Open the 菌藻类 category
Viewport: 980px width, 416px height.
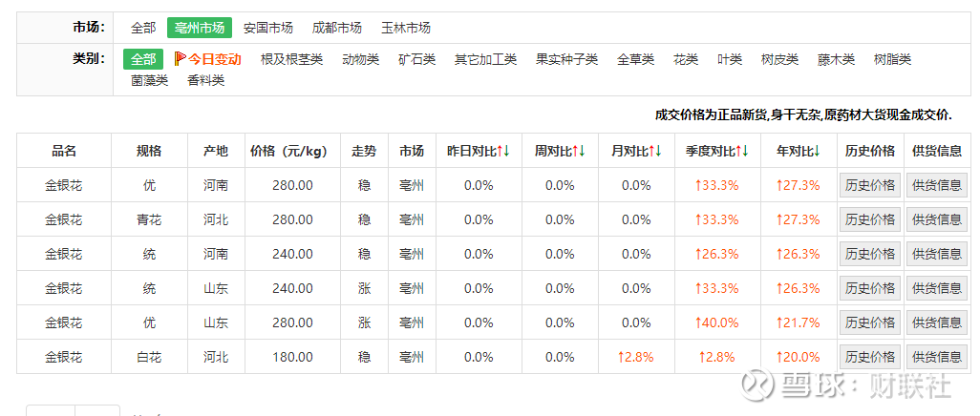tap(150, 80)
